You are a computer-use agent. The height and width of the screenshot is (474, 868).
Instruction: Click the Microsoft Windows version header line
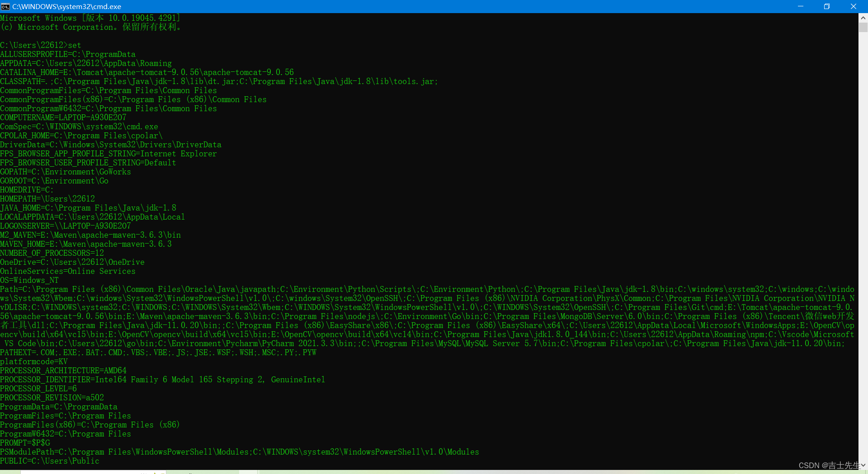point(90,18)
